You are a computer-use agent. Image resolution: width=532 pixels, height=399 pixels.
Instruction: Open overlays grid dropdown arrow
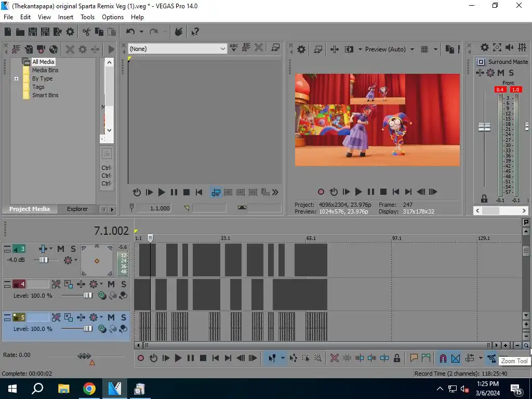click(435, 49)
